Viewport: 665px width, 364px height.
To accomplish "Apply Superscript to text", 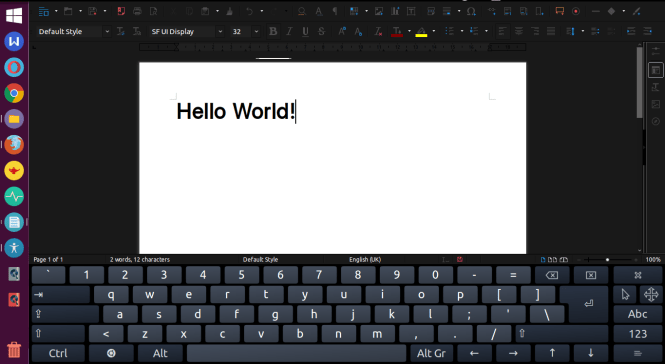I will (342, 31).
